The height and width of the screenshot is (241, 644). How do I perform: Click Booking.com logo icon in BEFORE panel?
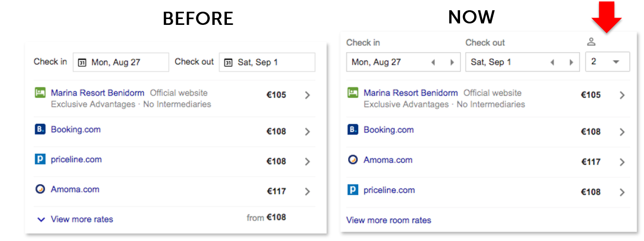(x=40, y=129)
